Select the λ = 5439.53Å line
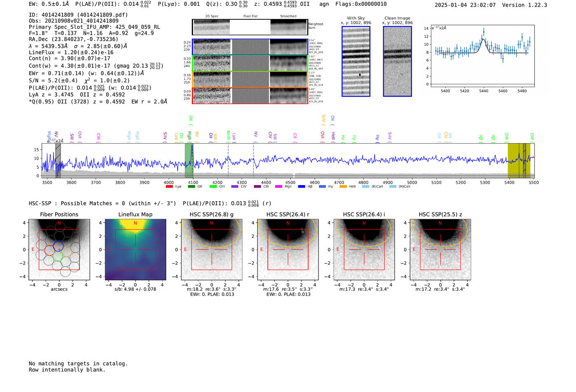 point(78,46)
